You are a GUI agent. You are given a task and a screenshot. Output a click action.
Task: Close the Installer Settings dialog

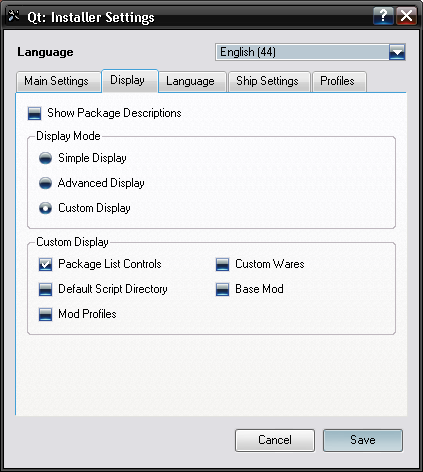pos(407,16)
